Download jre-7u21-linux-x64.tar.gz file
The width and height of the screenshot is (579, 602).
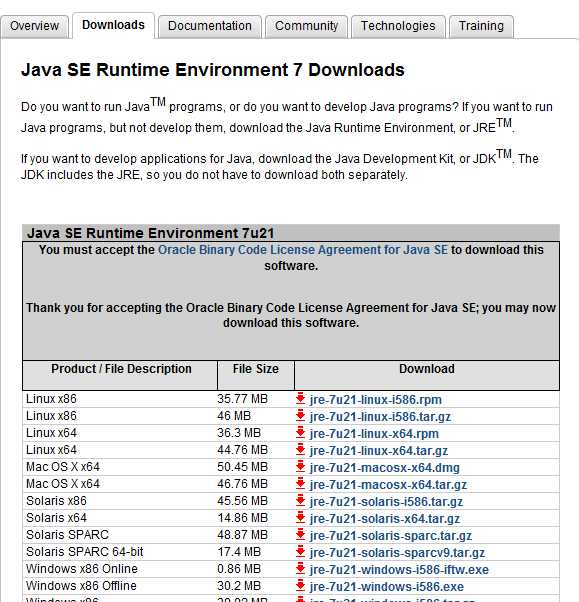pos(379,450)
